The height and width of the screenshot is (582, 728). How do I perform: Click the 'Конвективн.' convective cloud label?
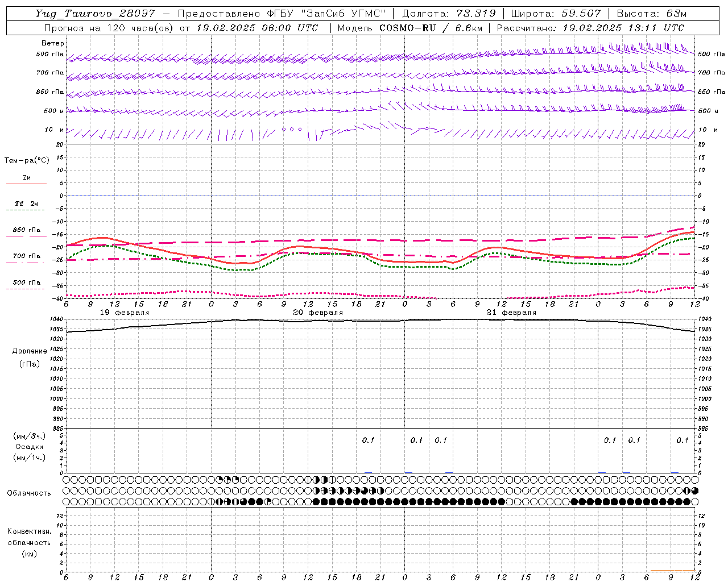[x=30, y=531]
